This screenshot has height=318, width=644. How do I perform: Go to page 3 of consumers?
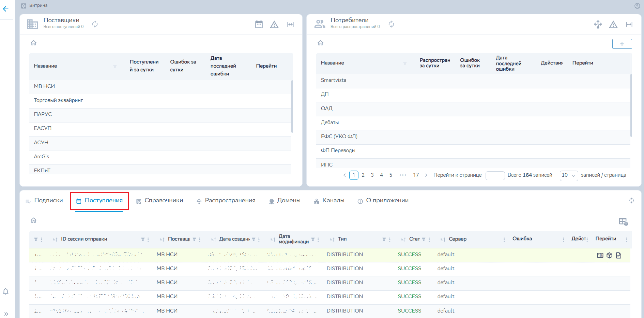372,175
